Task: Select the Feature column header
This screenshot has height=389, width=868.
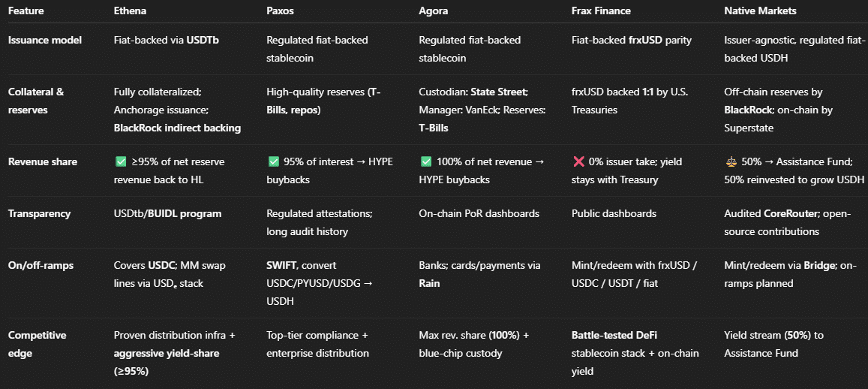Action: [26, 11]
